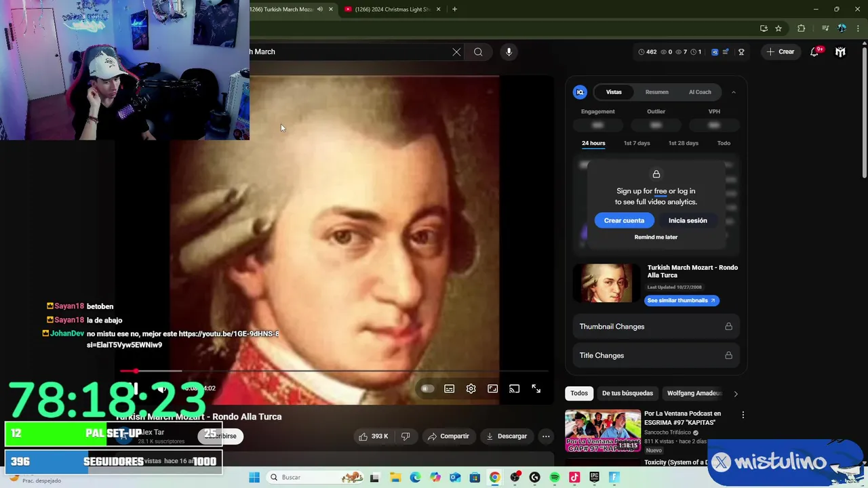The width and height of the screenshot is (868, 488).
Task: Open Epic Games Launcher from taskbar
Action: 595,477
